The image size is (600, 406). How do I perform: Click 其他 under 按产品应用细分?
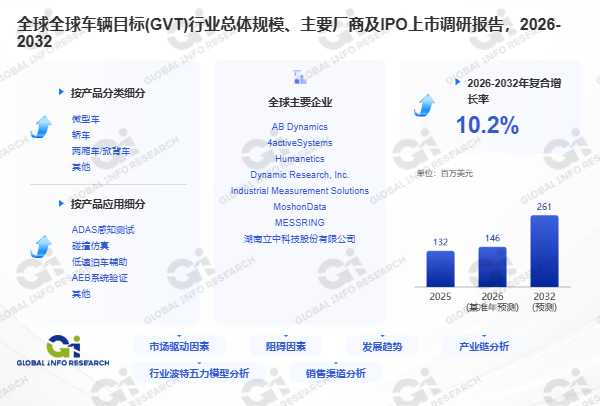click(x=81, y=294)
